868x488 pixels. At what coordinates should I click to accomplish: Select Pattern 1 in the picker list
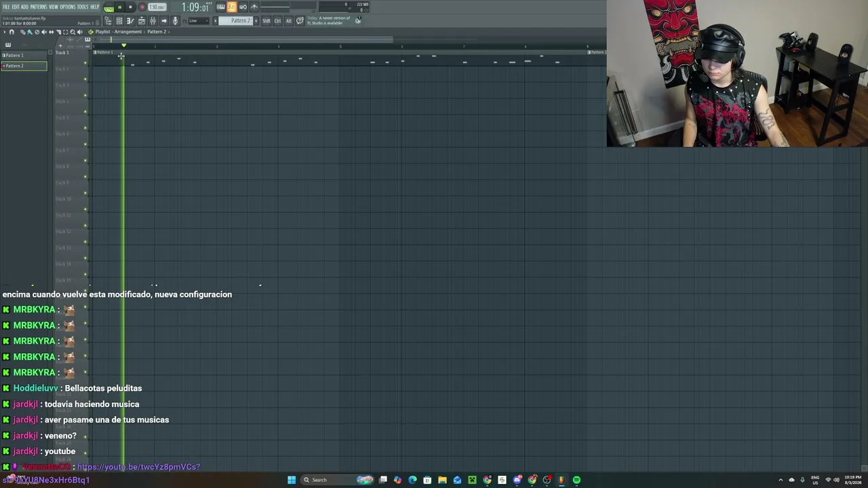[x=24, y=56]
